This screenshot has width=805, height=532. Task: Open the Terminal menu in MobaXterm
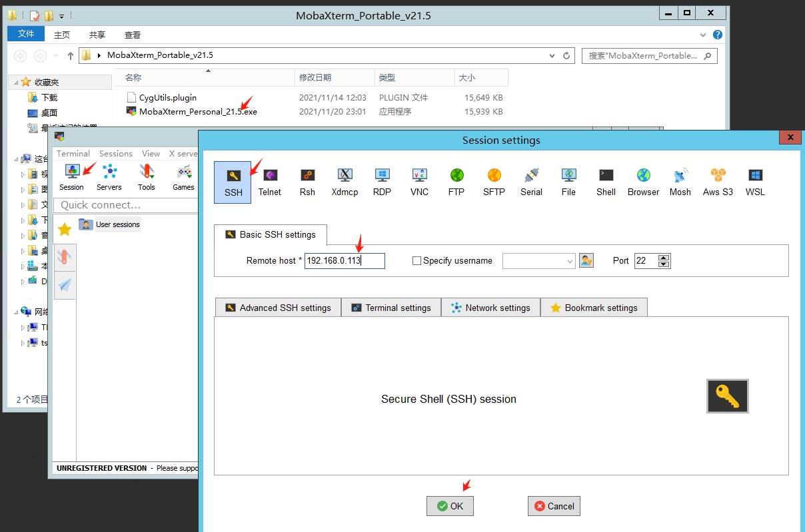[73, 153]
